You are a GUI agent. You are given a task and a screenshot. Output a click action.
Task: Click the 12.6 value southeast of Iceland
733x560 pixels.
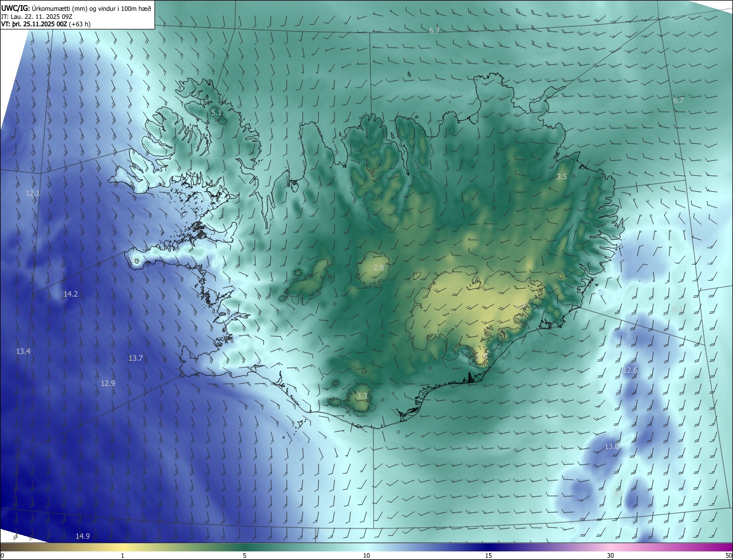[x=630, y=370]
